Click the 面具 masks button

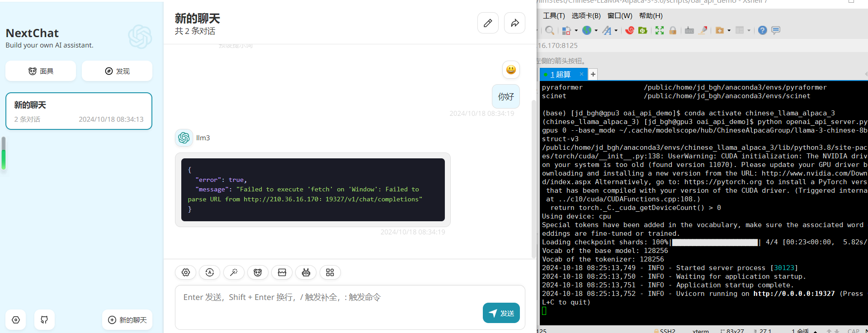(x=41, y=71)
